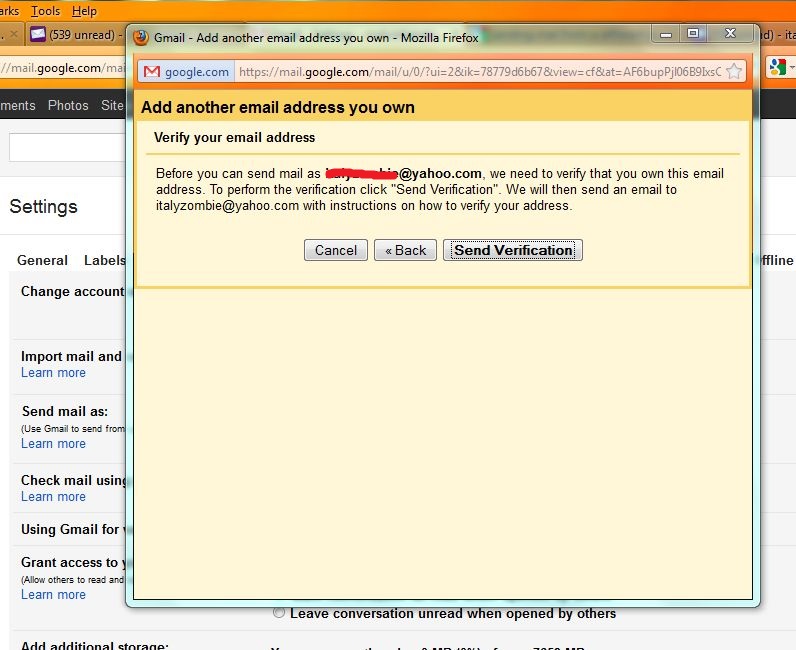This screenshot has height=650, width=796.
Task: Click Learn more under Send mail as
Action: click(x=53, y=443)
